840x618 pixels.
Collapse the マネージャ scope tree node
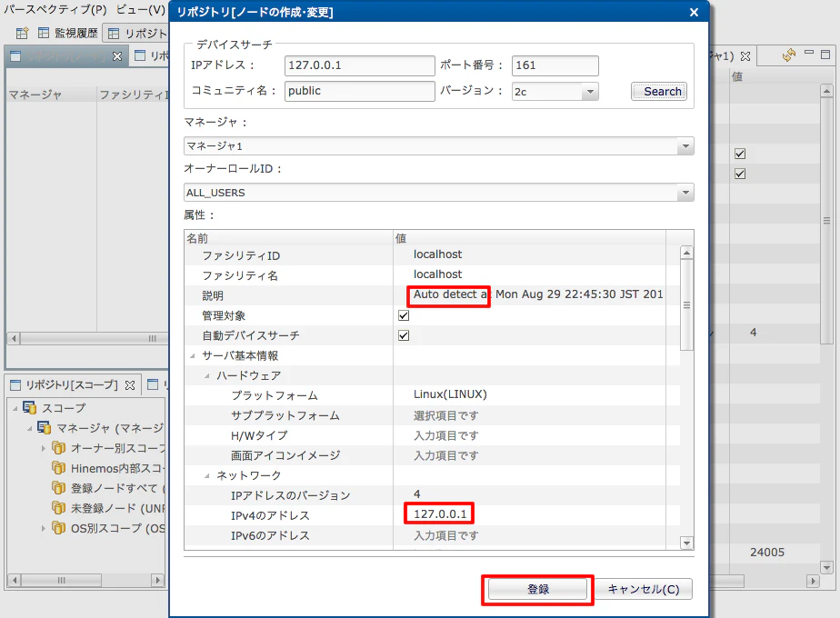(29, 428)
